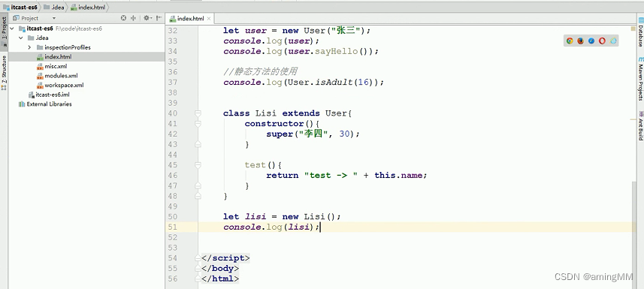This screenshot has width=644, height=289.
Task: Click .idea breadcrumb in navigation bar
Action: click(54, 7)
